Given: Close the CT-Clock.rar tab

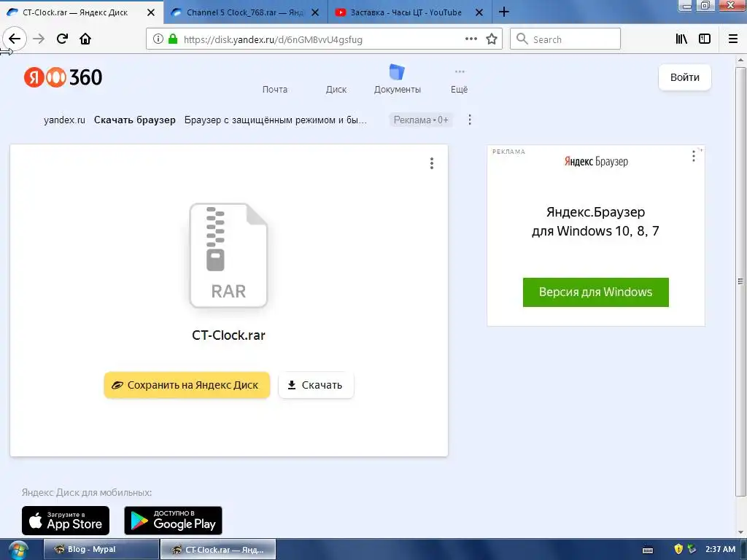Looking at the screenshot, I should coord(150,12).
